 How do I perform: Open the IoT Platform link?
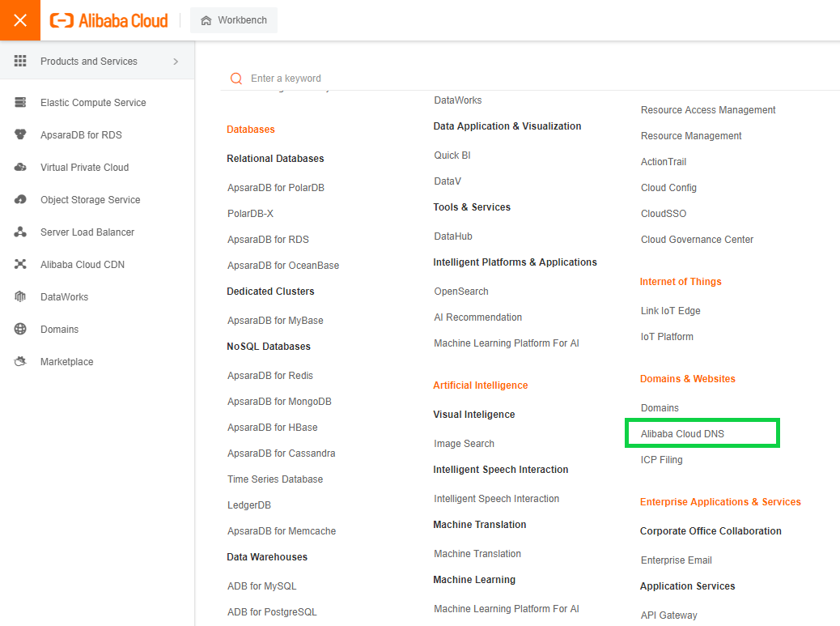click(x=667, y=337)
